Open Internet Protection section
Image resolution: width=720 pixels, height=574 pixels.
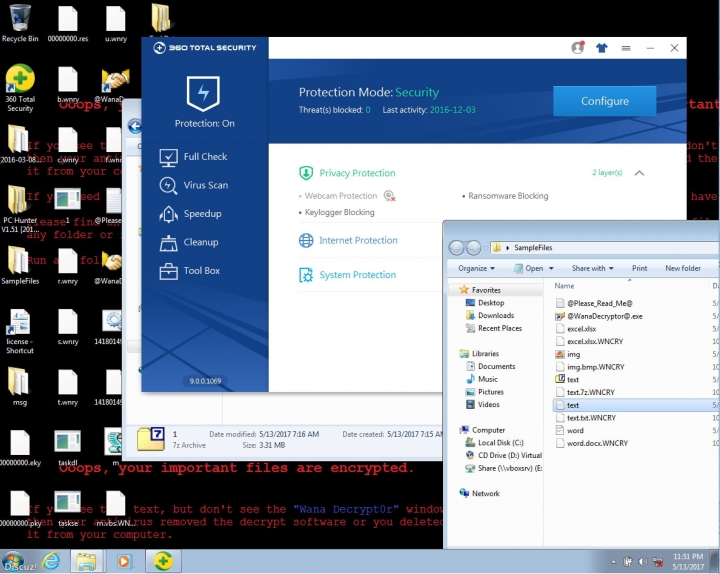pos(358,241)
